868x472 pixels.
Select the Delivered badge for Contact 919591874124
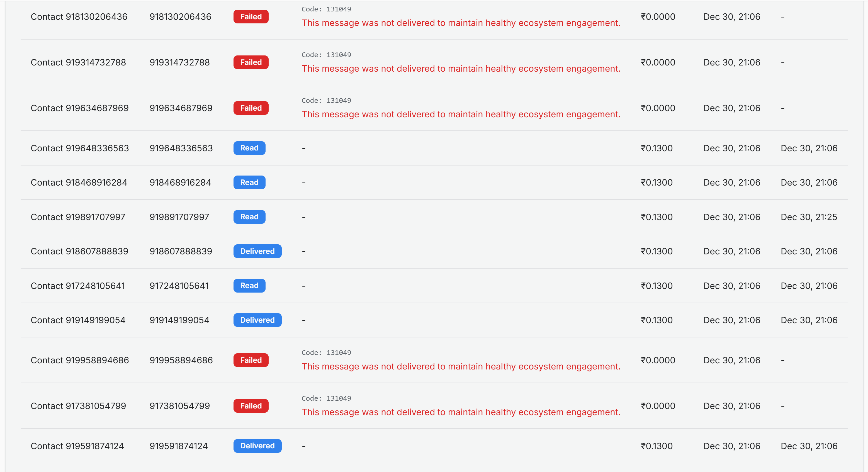257,446
